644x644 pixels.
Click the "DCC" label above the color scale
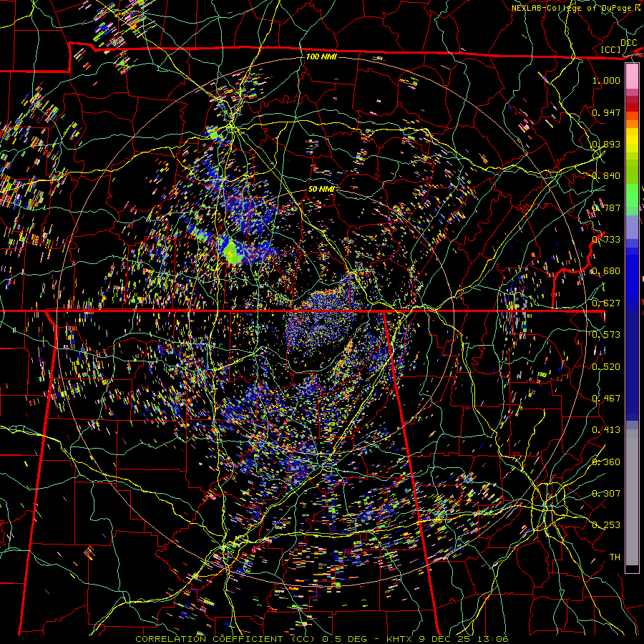point(628,43)
